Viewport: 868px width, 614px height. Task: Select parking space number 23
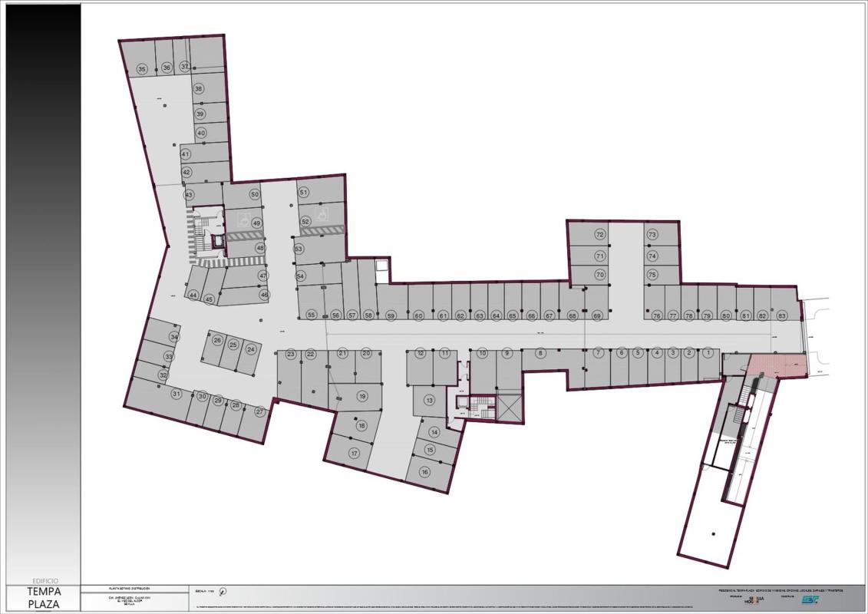pyautogui.click(x=291, y=354)
